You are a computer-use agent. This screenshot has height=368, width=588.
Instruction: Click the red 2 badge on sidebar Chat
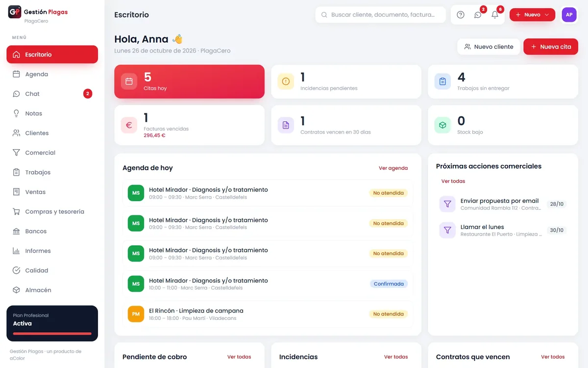coord(88,94)
